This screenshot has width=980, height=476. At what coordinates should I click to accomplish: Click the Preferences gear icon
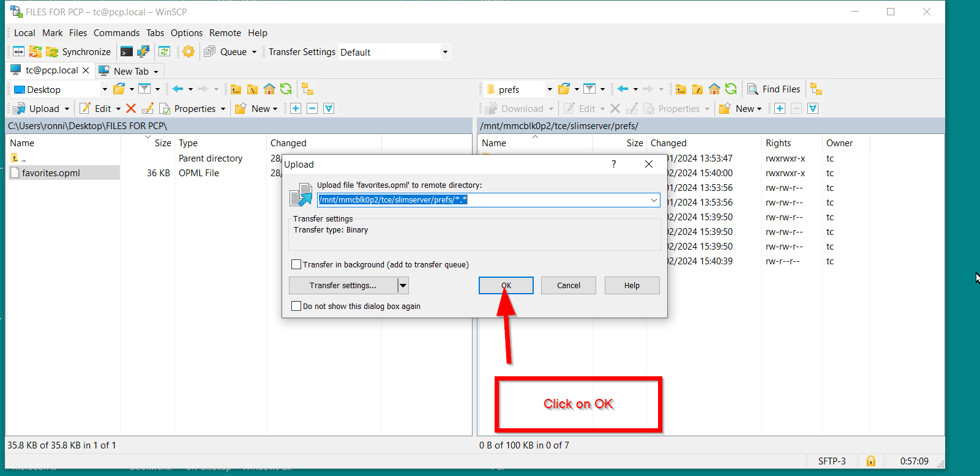(x=189, y=52)
